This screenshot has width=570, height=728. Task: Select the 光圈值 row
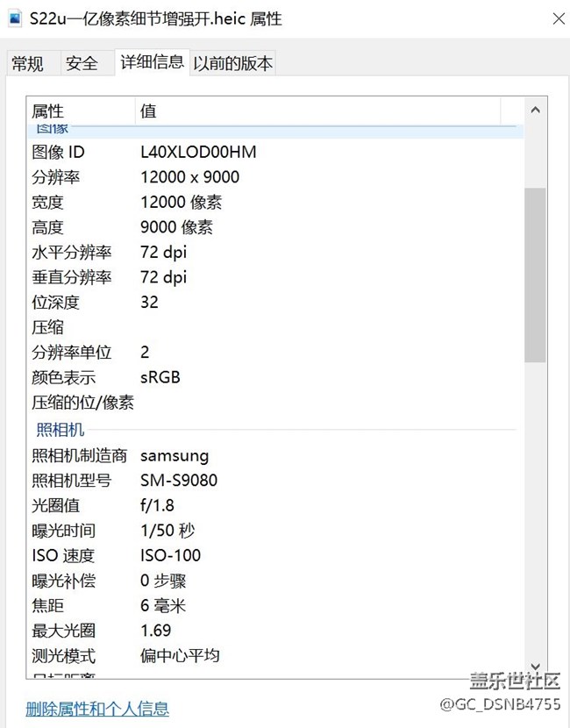coord(275,505)
